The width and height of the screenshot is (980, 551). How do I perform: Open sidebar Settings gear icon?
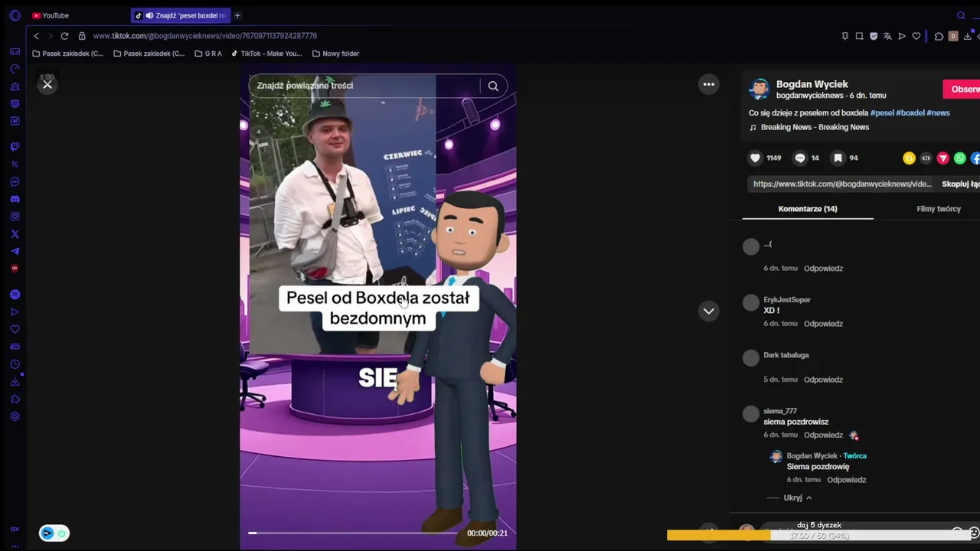tap(15, 417)
